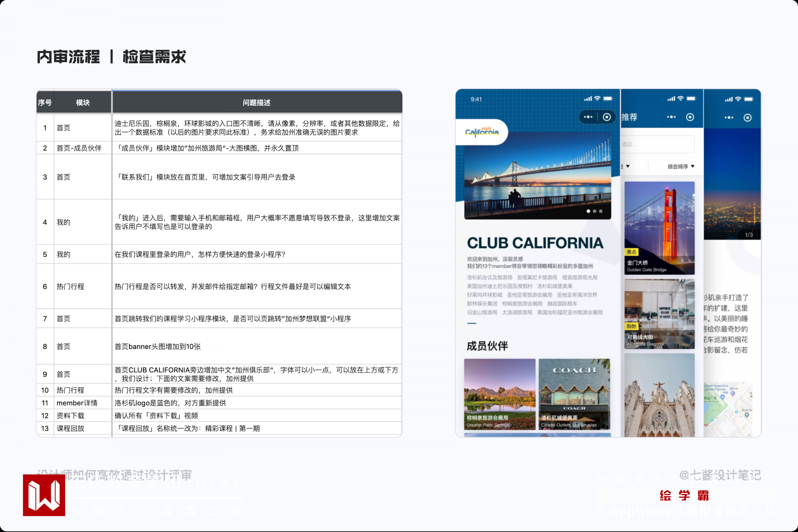Tap circular target icon on rightmost phone
This screenshot has height=532, width=798.
(x=747, y=118)
